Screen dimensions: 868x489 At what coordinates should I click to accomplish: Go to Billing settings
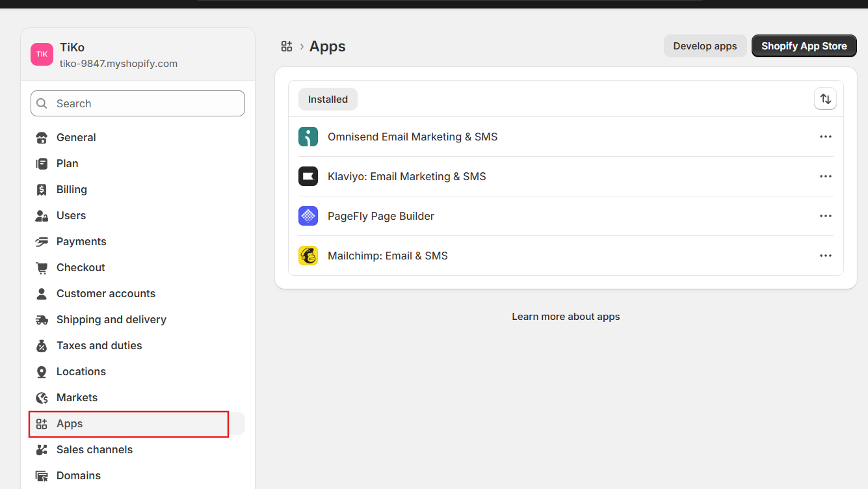[72, 189]
